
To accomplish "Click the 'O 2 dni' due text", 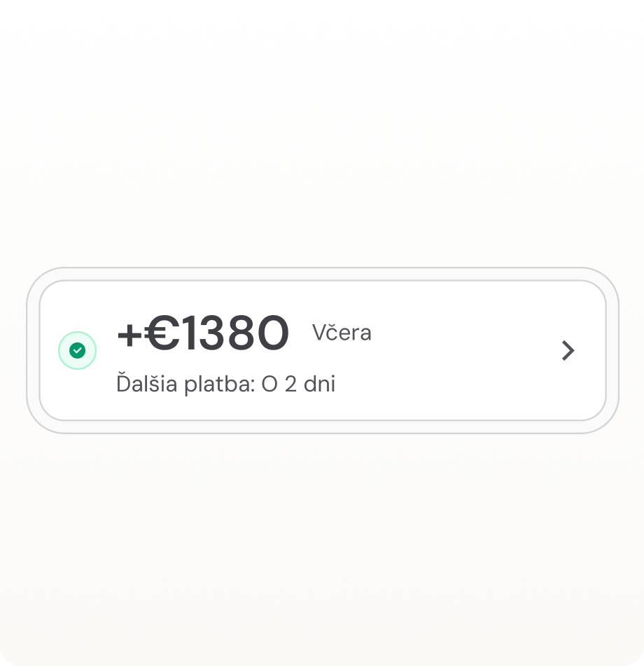I will point(298,384).
